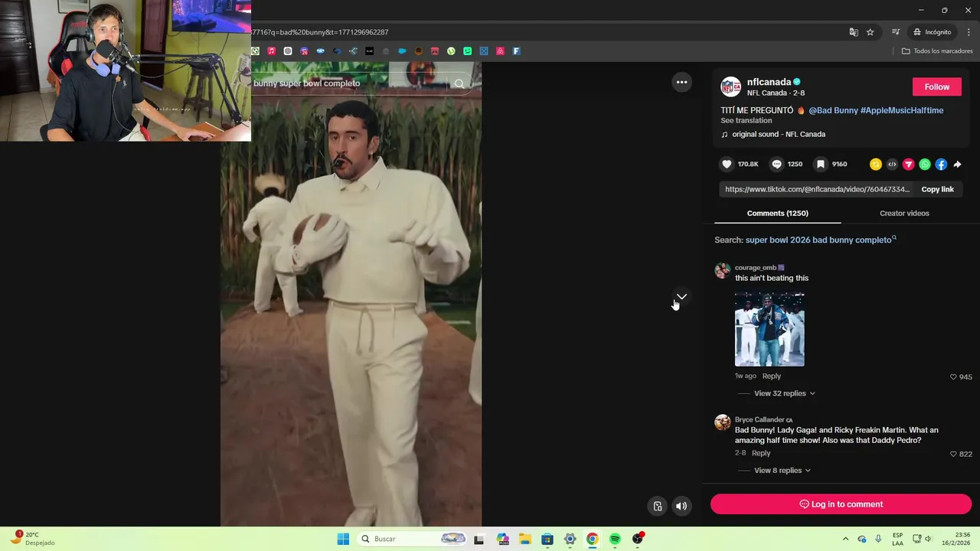Reply to Bryce Callander's comment

pyautogui.click(x=761, y=454)
